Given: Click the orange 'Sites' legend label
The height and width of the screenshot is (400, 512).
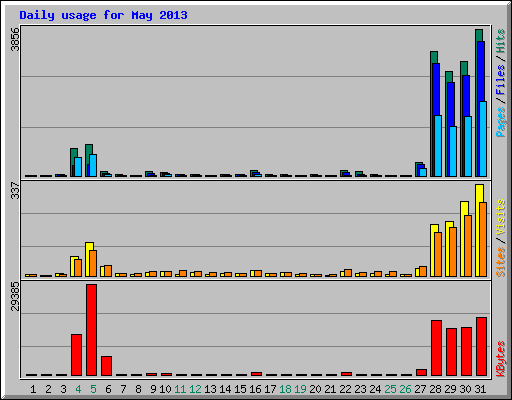Looking at the screenshot, I should click(501, 262).
